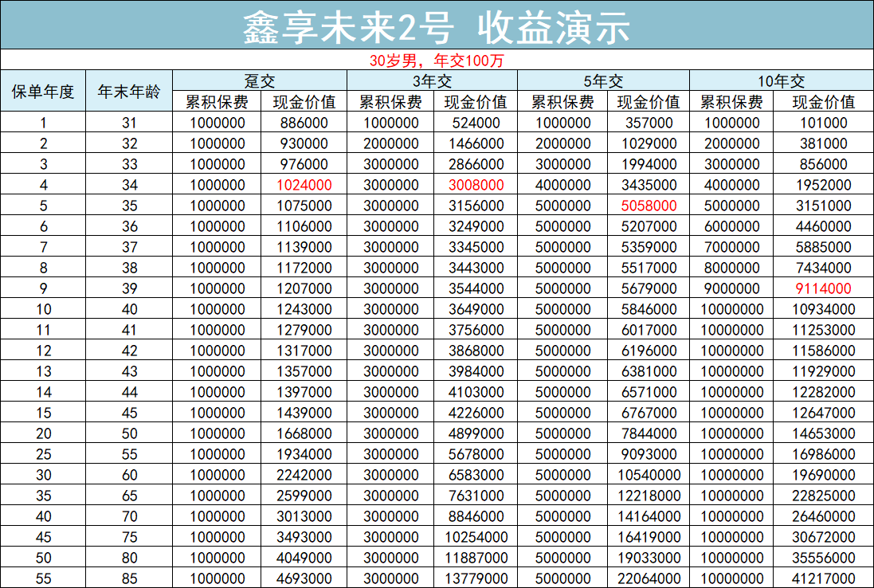874x588 pixels.
Task: Select cumulative premium cell 6000000
Action: [x=731, y=226]
